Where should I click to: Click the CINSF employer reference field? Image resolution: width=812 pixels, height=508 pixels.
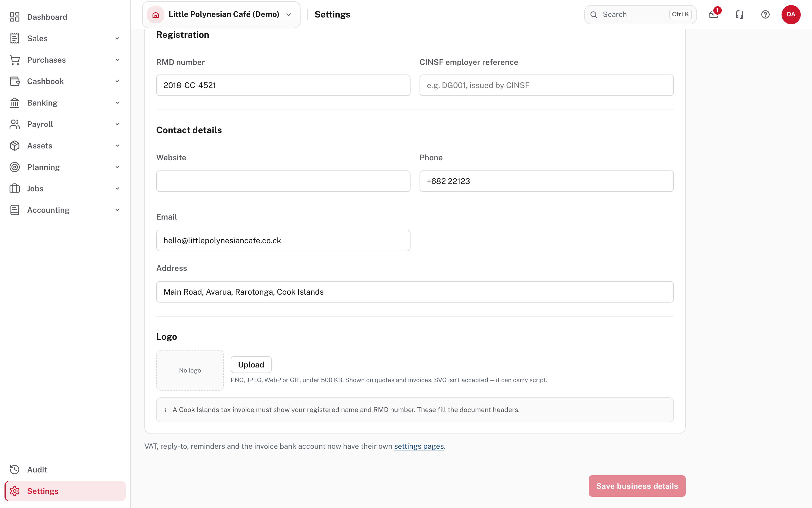pos(546,85)
